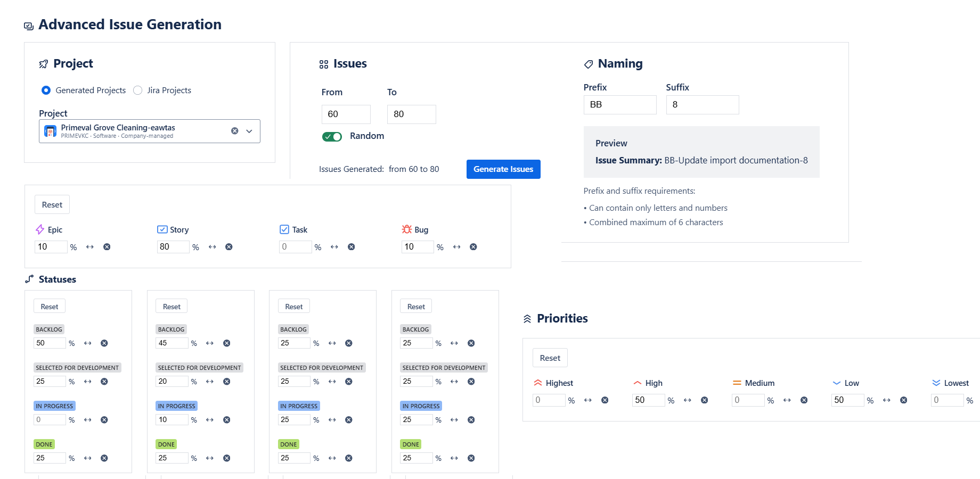
Task: Click the Story checkbox icon
Action: (162, 229)
